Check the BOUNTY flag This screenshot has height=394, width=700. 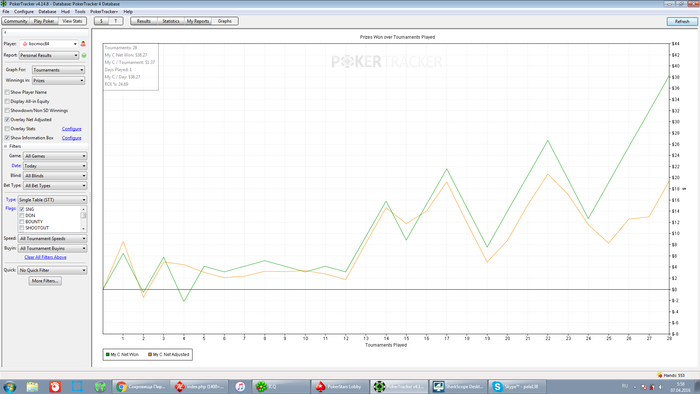tap(21, 222)
